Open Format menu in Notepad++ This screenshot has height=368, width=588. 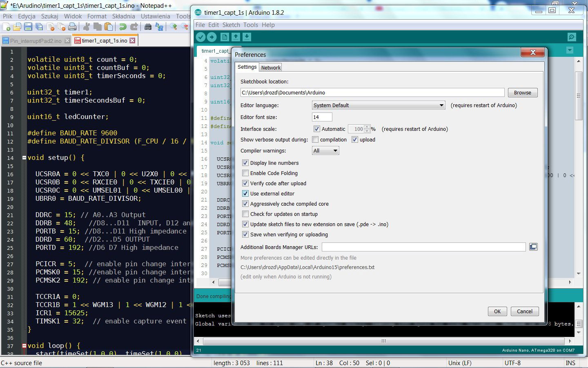(x=97, y=16)
